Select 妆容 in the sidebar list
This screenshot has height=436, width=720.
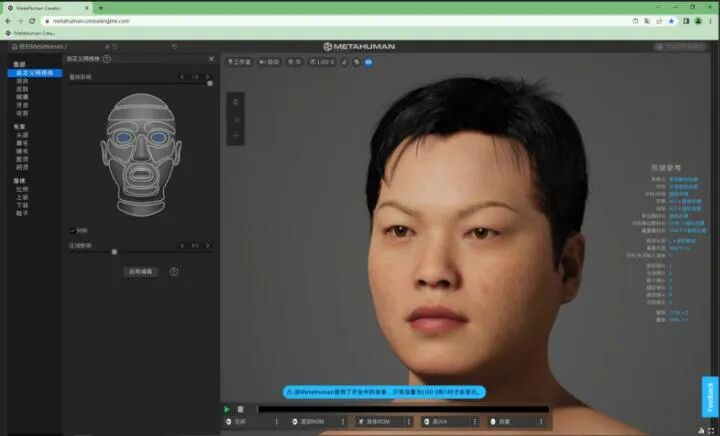point(22,113)
